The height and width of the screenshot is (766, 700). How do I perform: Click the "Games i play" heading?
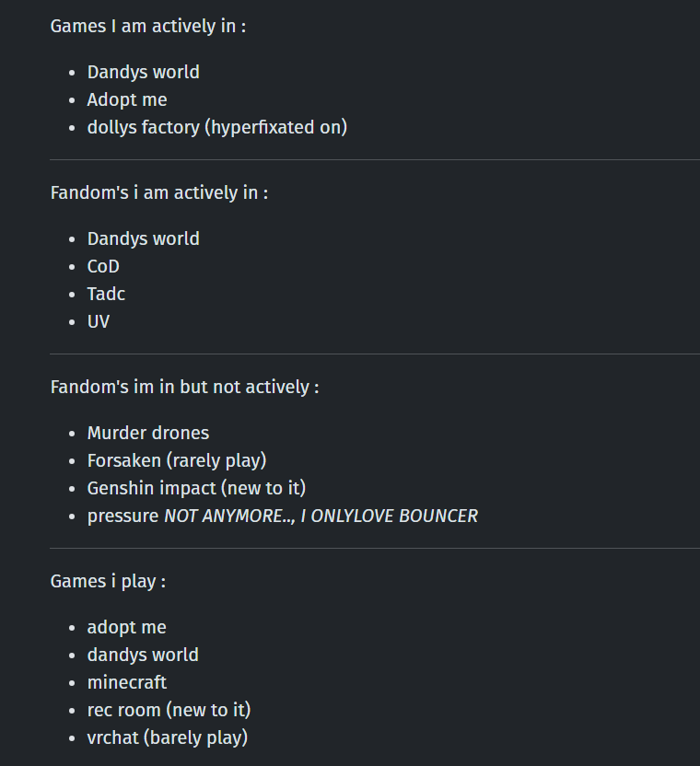[x=108, y=581]
